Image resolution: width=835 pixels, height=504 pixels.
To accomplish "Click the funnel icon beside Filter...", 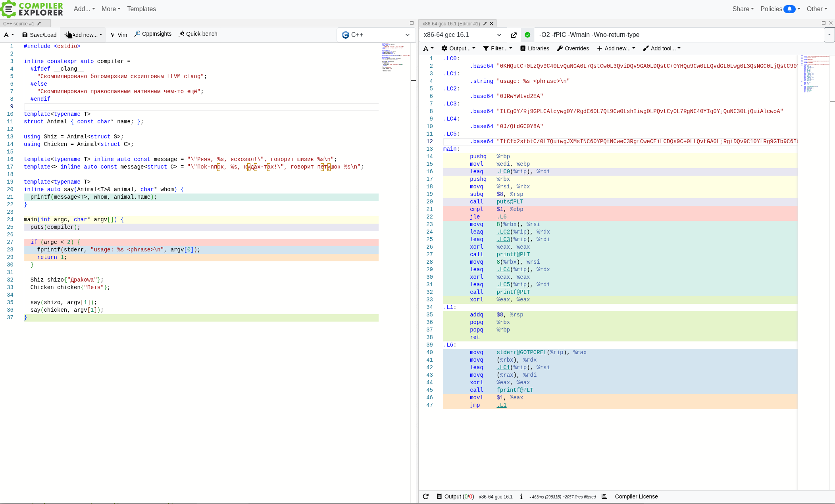I will 486,48.
